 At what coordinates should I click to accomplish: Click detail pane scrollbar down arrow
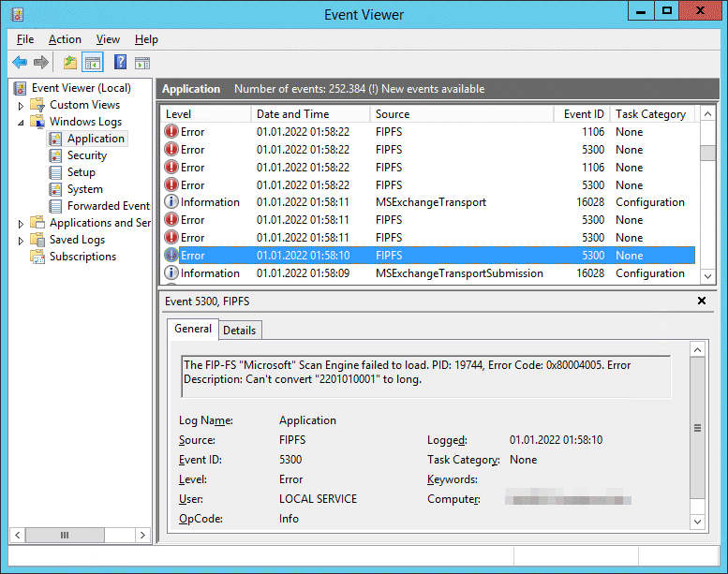(x=697, y=522)
